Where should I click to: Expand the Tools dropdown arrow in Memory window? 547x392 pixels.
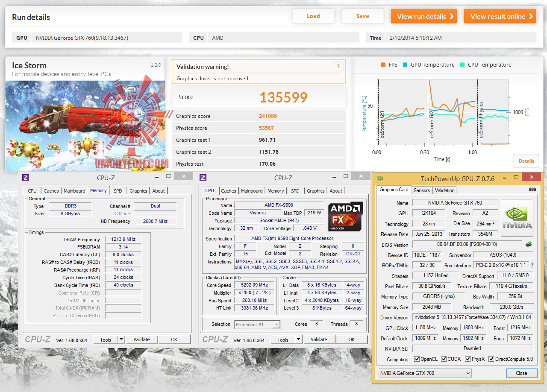coord(121,340)
